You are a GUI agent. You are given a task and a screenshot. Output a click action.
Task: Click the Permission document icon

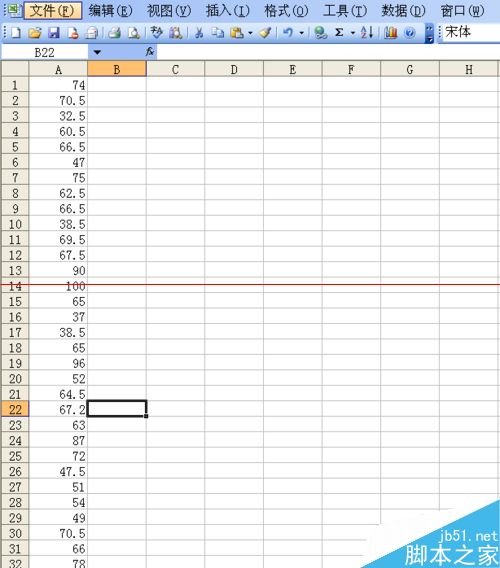[x=73, y=33]
